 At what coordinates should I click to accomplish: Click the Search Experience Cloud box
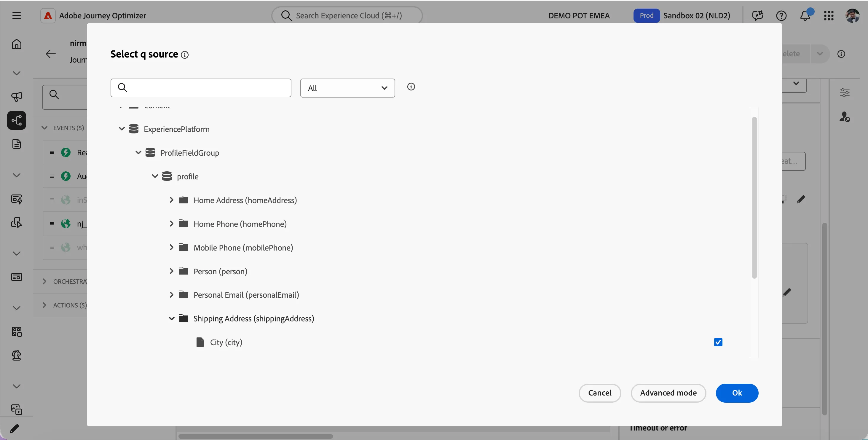[x=347, y=15]
